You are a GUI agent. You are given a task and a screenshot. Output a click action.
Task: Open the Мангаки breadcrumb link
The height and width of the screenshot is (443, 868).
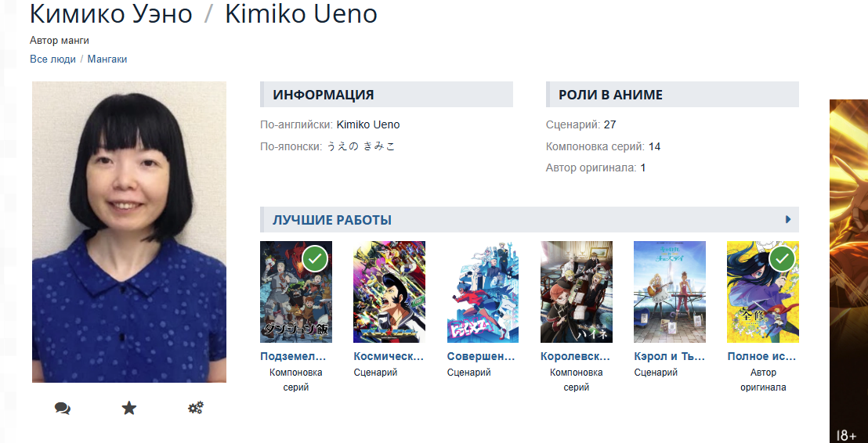[107, 59]
